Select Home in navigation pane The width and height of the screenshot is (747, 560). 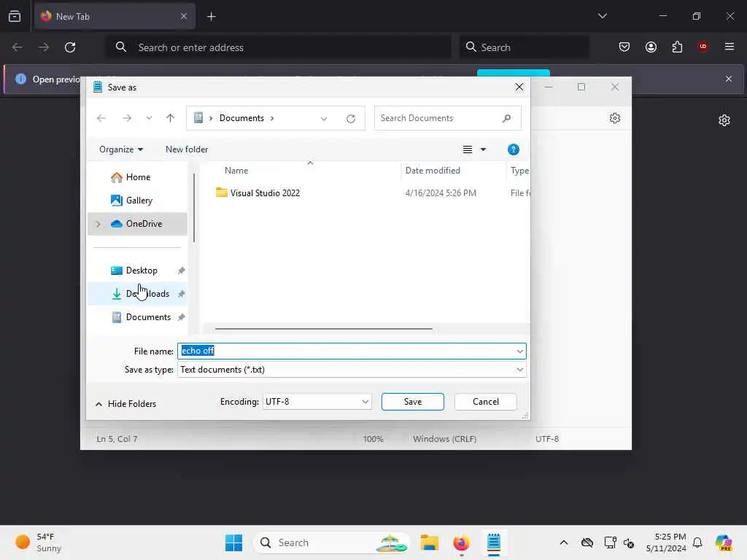click(138, 177)
